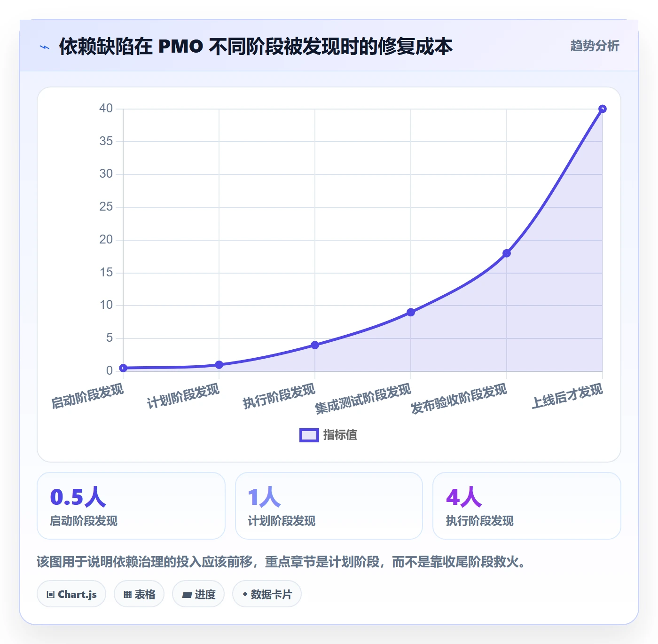Open the 1人 计划阶段发现 stat card
The image size is (658, 644).
tap(329, 506)
